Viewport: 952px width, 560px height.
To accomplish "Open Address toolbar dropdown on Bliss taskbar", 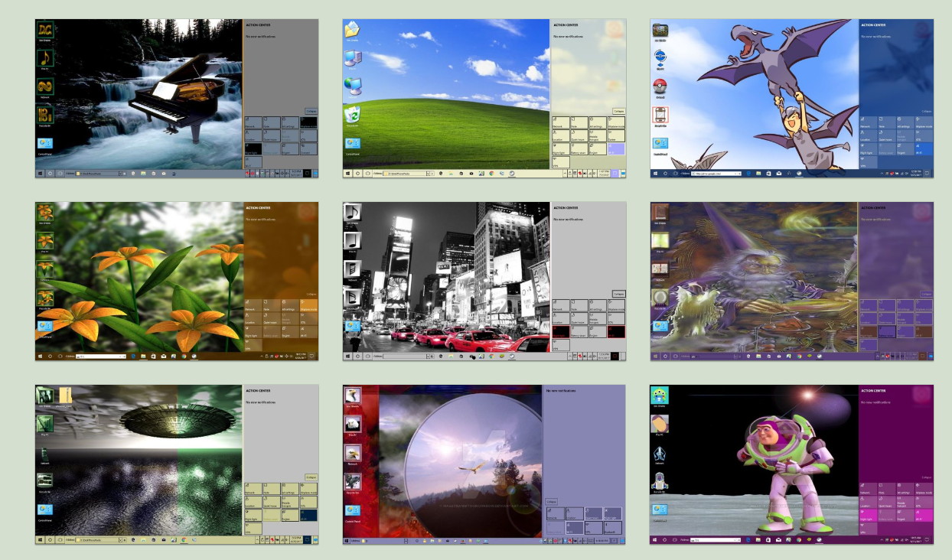I will pyautogui.click(x=428, y=174).
